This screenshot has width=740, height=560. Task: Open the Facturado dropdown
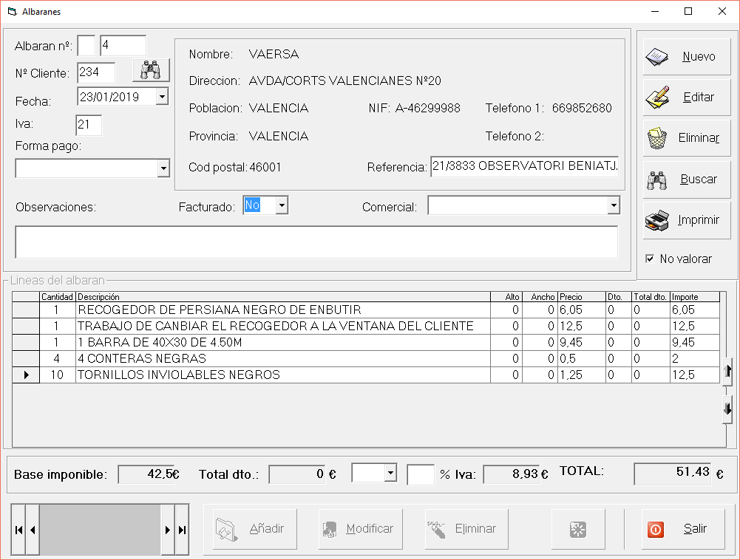click(x=281, y=206)
